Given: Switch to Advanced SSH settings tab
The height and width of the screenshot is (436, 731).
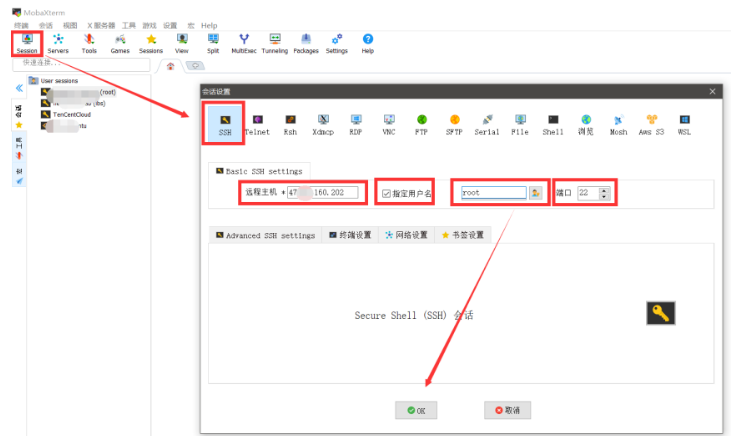Looking at the screenshot, I should 265,235.
